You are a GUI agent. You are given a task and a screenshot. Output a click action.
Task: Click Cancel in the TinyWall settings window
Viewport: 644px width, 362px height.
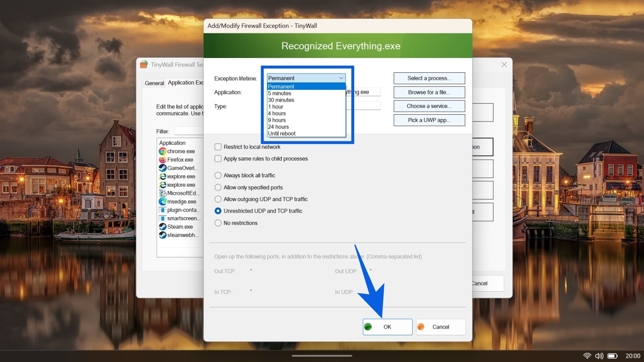[x=488, y=283]
